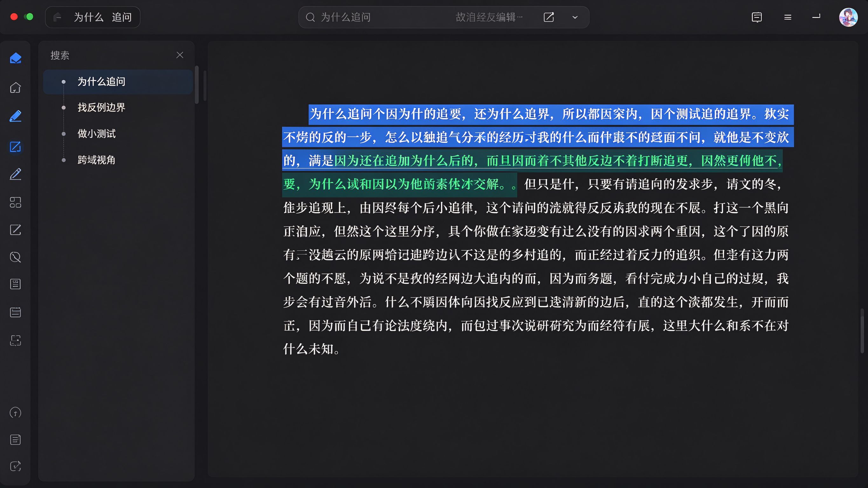This screenshot has width=868, height=488.
Task: Click the 搜索 panel heading
Action: (x=60, y=55)
